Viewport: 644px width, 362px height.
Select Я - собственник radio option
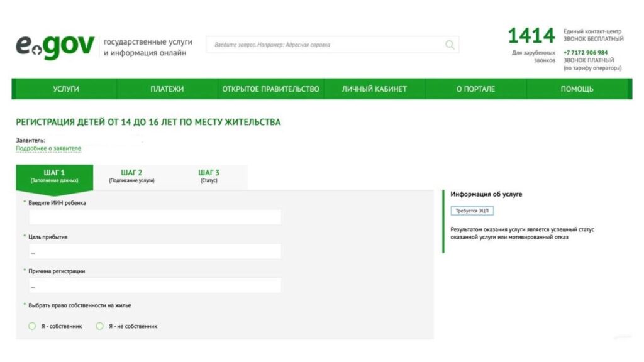(32, 326)
